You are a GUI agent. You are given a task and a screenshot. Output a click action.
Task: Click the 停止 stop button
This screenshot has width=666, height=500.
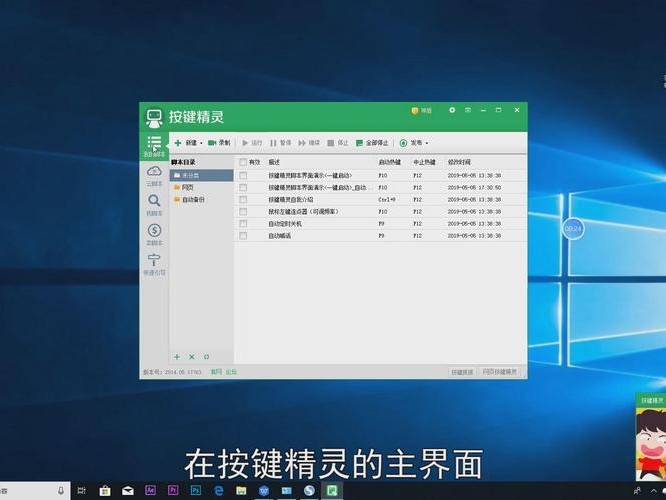tap(338, 143)
